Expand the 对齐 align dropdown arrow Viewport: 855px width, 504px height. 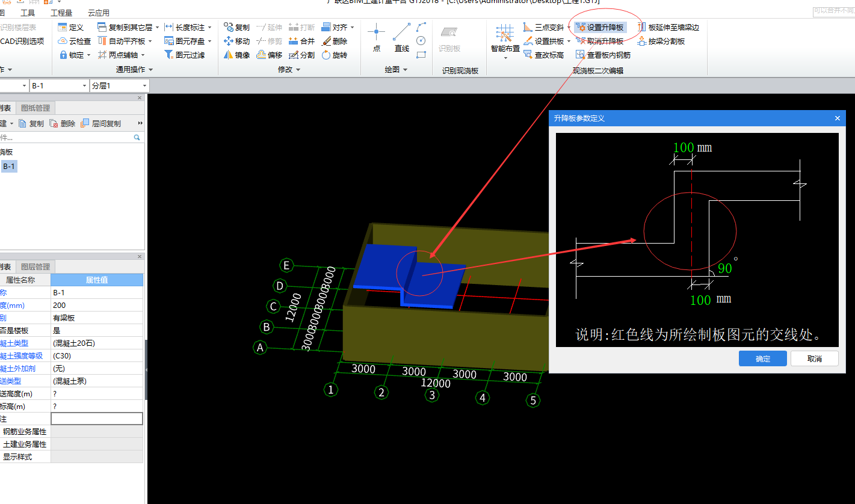point(352,27)
